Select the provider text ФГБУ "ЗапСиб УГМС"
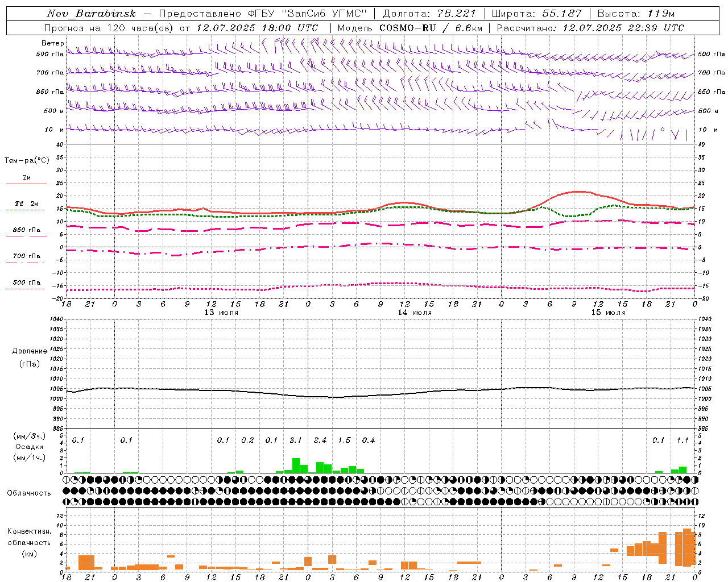Screen dimensions: 728x582 coord(308,14)
